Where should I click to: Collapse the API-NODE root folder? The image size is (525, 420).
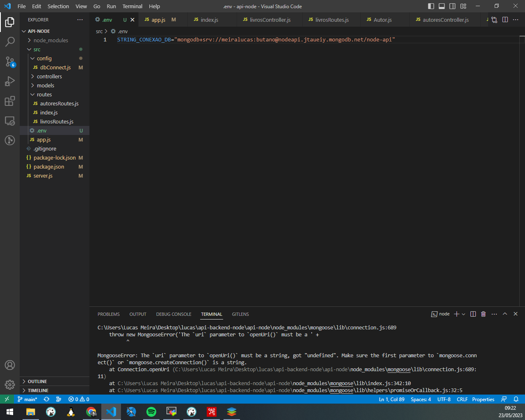tap(55, 31)
